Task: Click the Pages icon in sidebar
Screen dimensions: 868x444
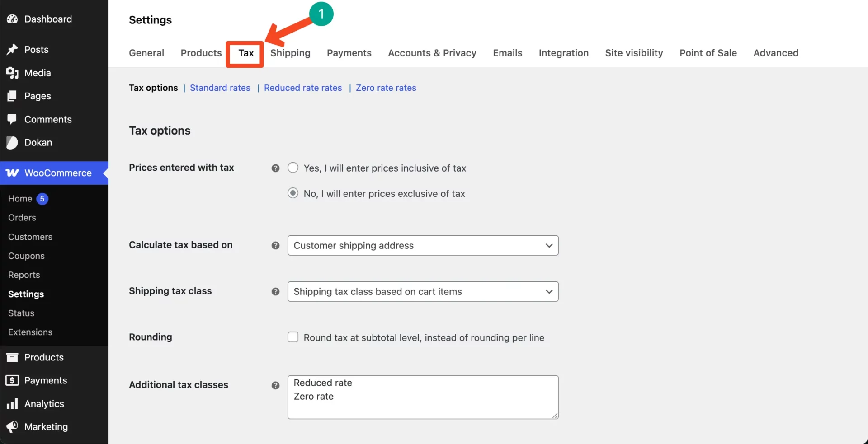Action: (12, 96)
